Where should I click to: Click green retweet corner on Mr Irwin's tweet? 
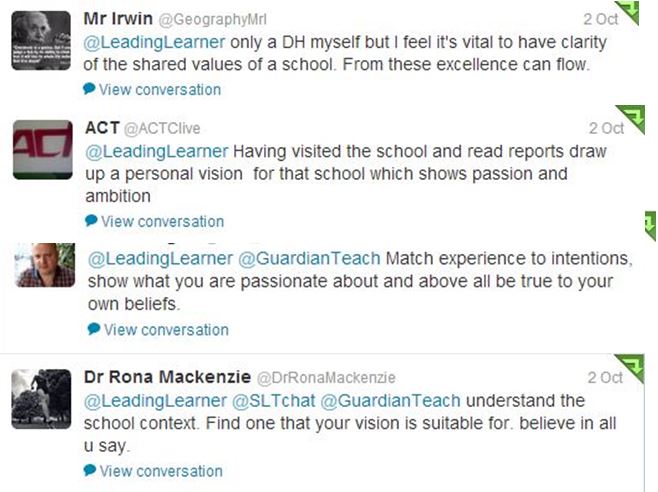coord(639,12)
